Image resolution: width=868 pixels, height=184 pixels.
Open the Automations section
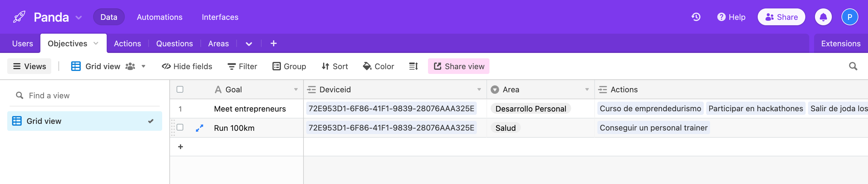click(159, 17)
